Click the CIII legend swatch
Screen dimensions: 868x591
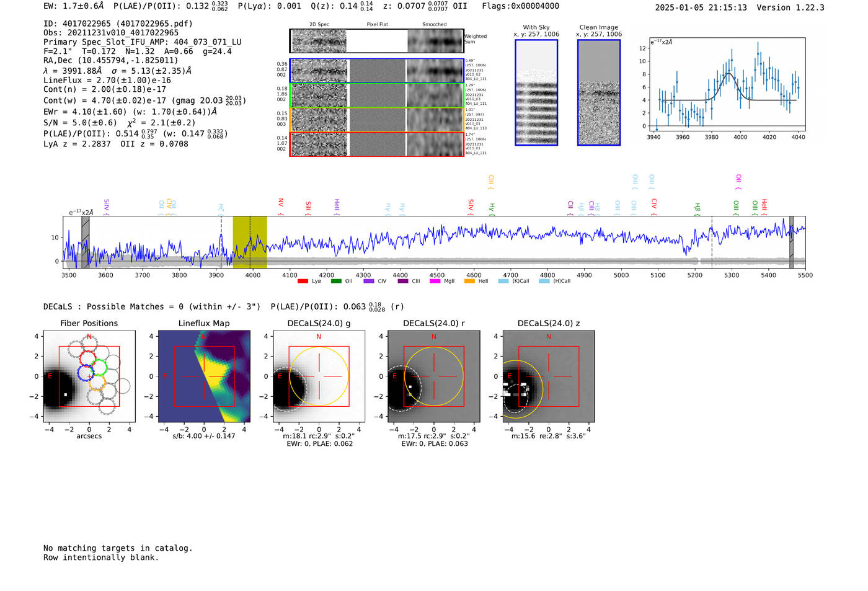click(403, 281)
